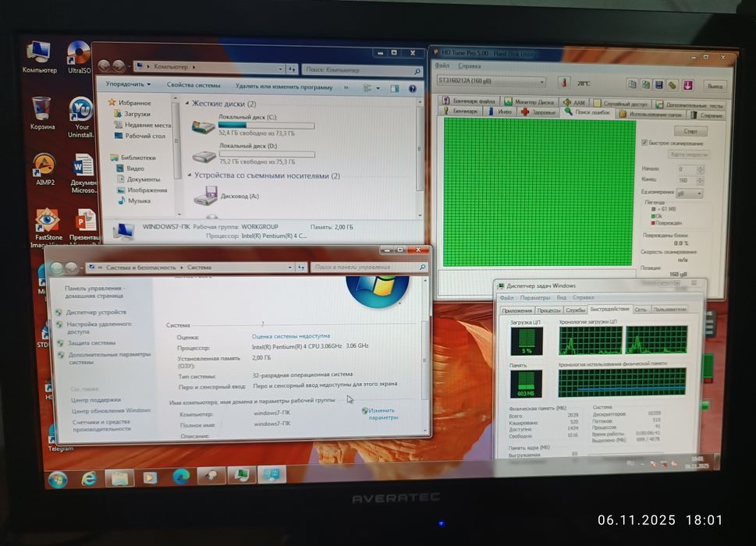Open the AAM tab in HD Tune
Screen dimensions: 756x546
pyautogui.click(x=574, y=103)
